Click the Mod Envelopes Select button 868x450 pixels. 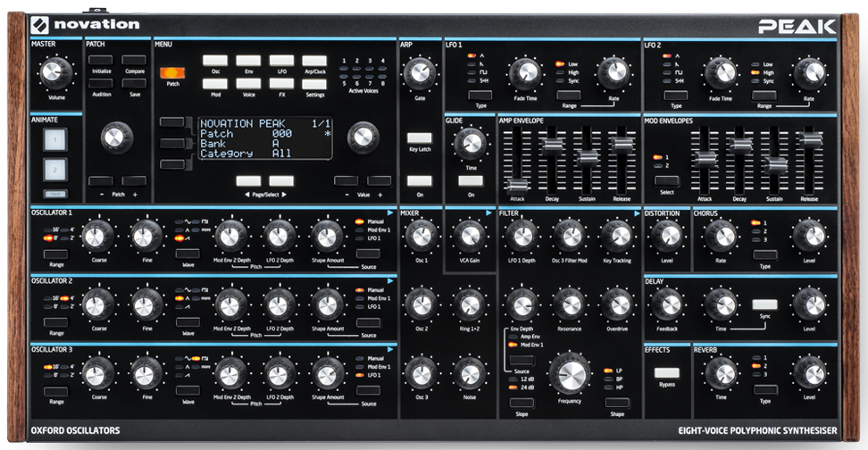[x=666, y=181]
